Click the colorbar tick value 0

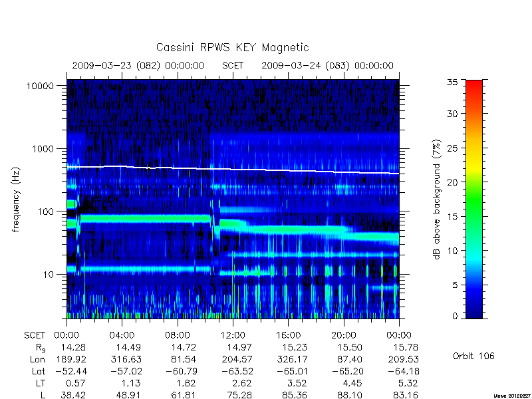tap(456, 316)
